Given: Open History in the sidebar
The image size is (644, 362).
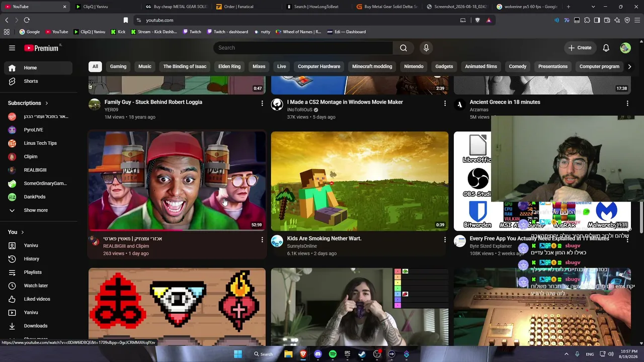Looking at the screenshot, I should [38, 259].
